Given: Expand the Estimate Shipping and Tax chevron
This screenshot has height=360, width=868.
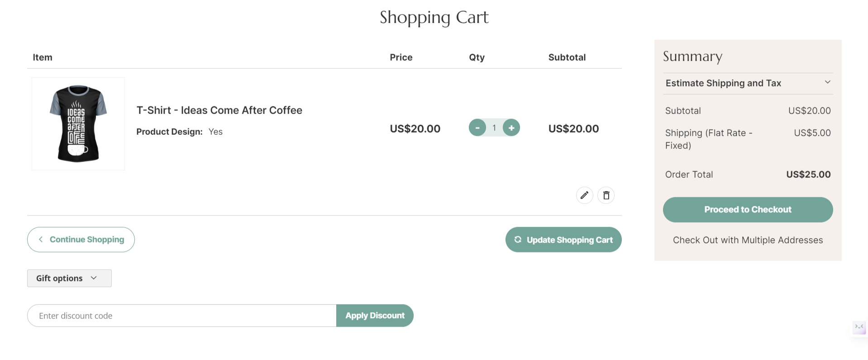Looking at the screenshot, I should click(x=827, y=82).
